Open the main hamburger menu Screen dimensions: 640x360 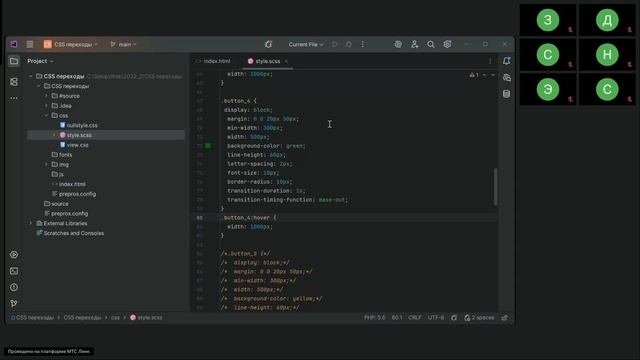point(30,44)
